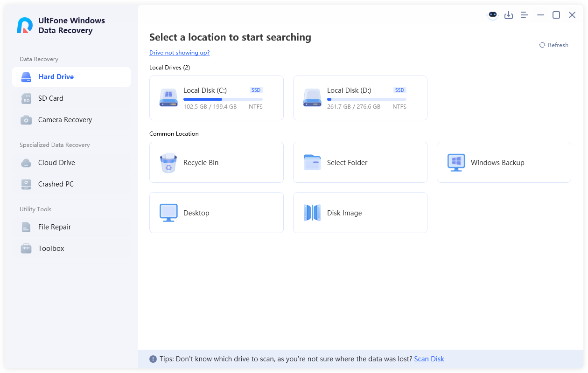The image size is (588, 373).
Task: Open the hamburger menu in the title bar
Action: [524, 15]
